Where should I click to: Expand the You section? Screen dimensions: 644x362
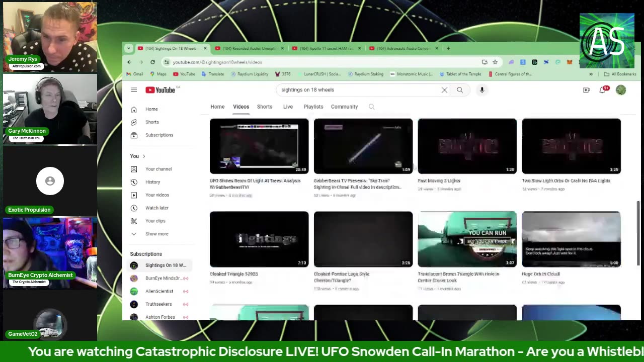(138, 156)
